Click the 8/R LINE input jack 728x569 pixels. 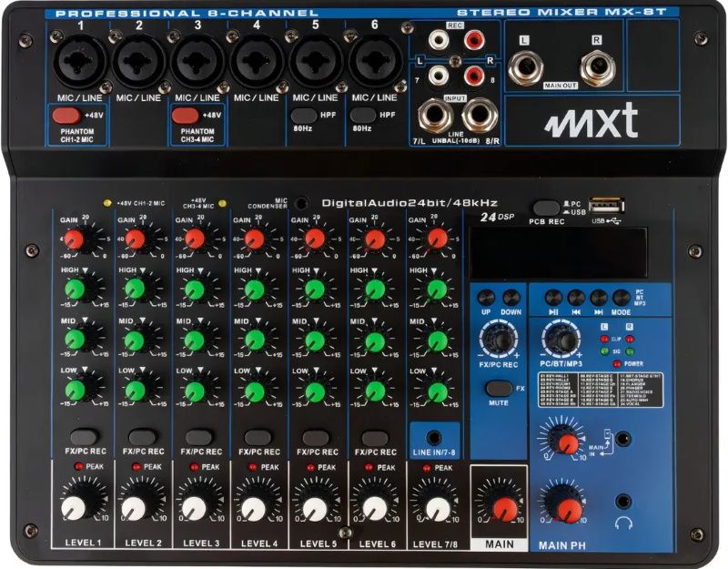point(480,116)
